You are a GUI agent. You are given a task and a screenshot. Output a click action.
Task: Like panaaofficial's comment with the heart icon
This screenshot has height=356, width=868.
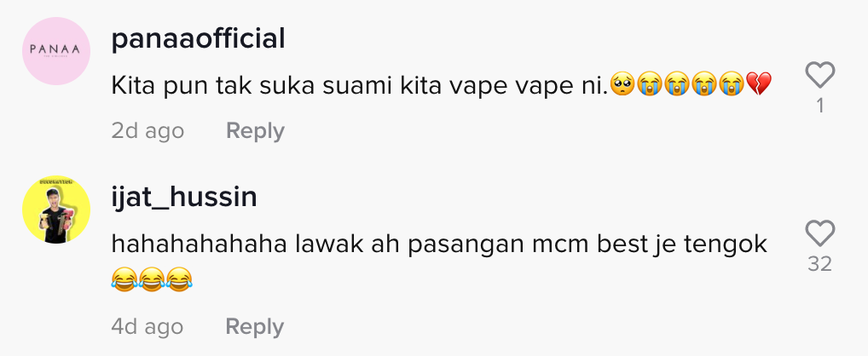(820, 75)
